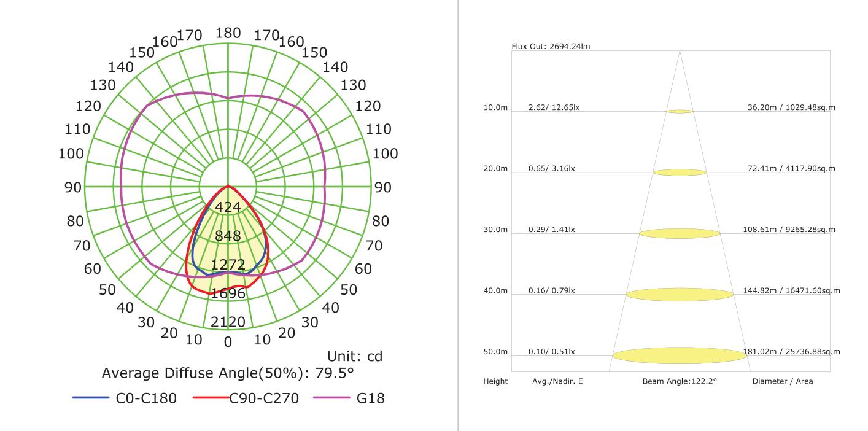Viewport: 868px width, 431px height.
Task: Click the 10.0m height label
Action: pos(495,107)
